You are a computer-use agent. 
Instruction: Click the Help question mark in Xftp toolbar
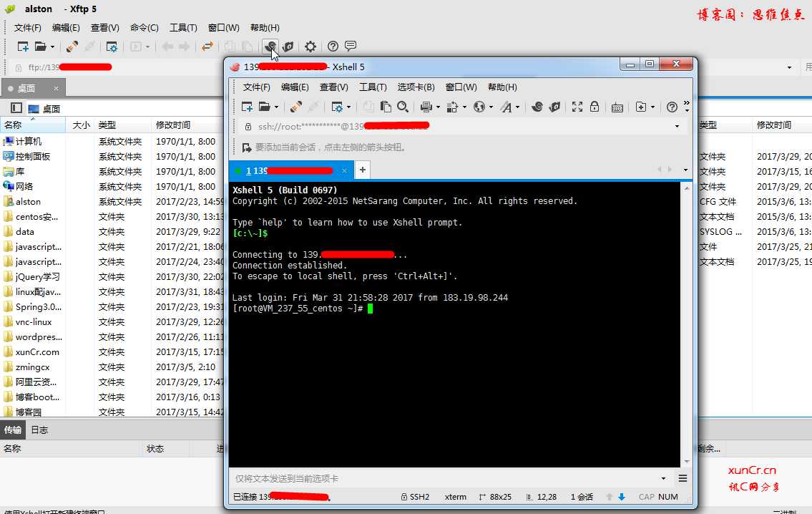[x=333, y=47]
